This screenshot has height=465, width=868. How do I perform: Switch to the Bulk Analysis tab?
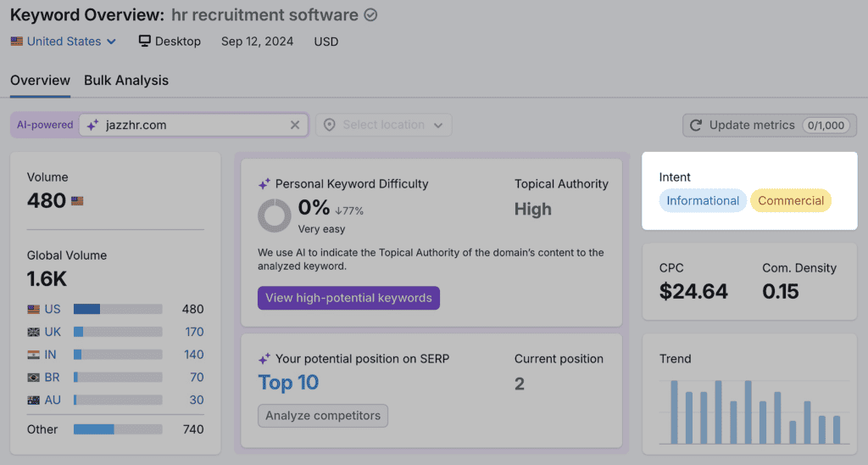[x=126, y=81]
